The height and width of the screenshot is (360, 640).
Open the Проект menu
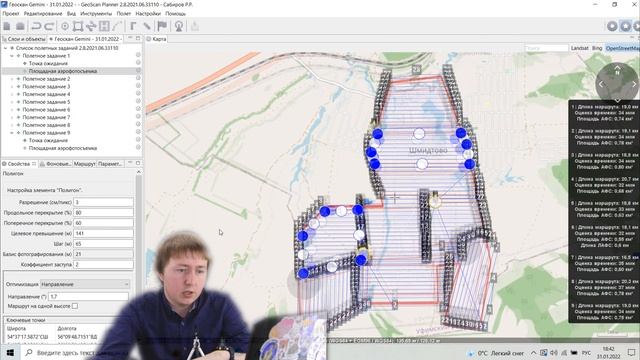(x=11, y=13)
